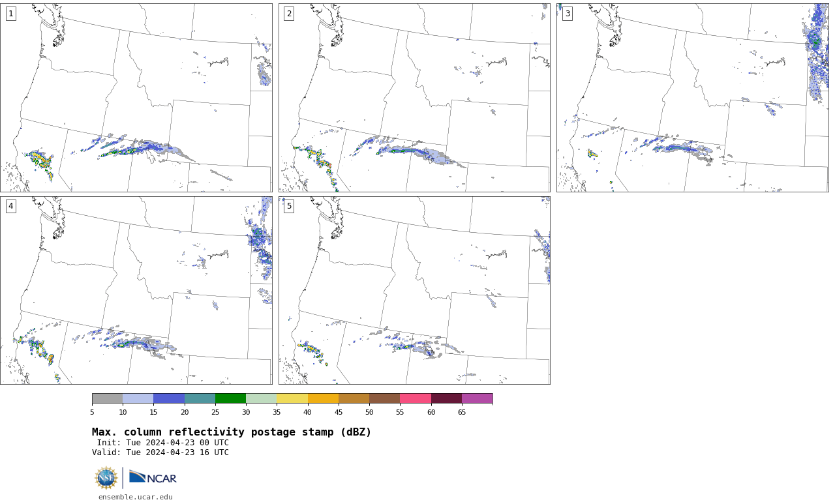Image resolution: width=835 pixels, height=504 pixels.
Task: Select the purple 65+ dBZ swatch
Action: pos(477,398)
